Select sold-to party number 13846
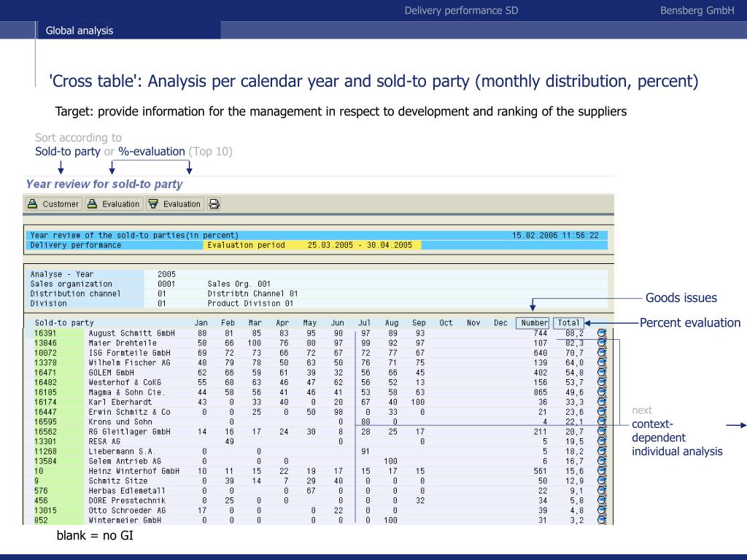Viewport: 747px width, 560px height. point(45,343)
